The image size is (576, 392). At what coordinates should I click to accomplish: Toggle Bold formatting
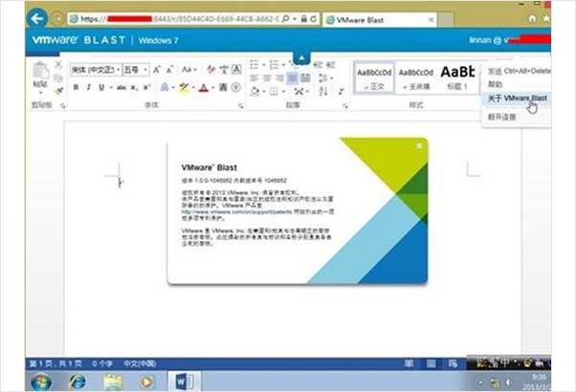coord(76,87)
